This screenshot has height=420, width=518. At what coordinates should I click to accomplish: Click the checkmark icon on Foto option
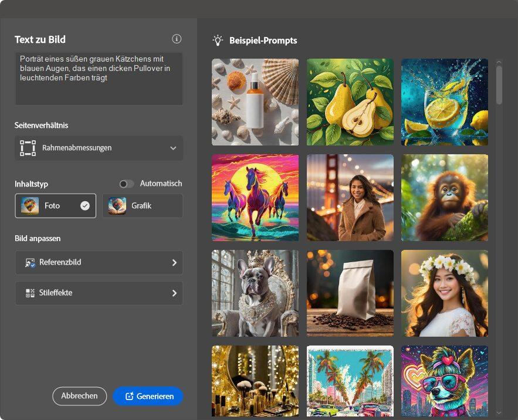85,206
